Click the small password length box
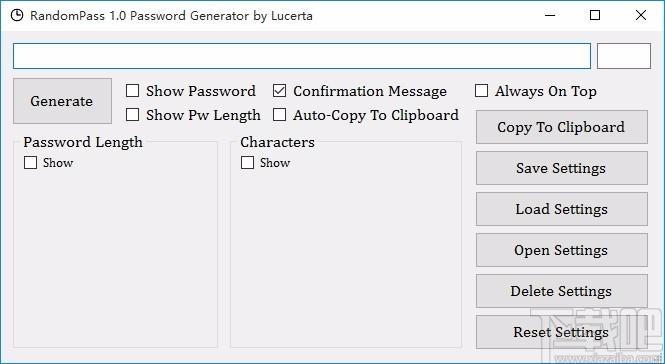This screenshot has width=665, height=364. click(624, 56)
